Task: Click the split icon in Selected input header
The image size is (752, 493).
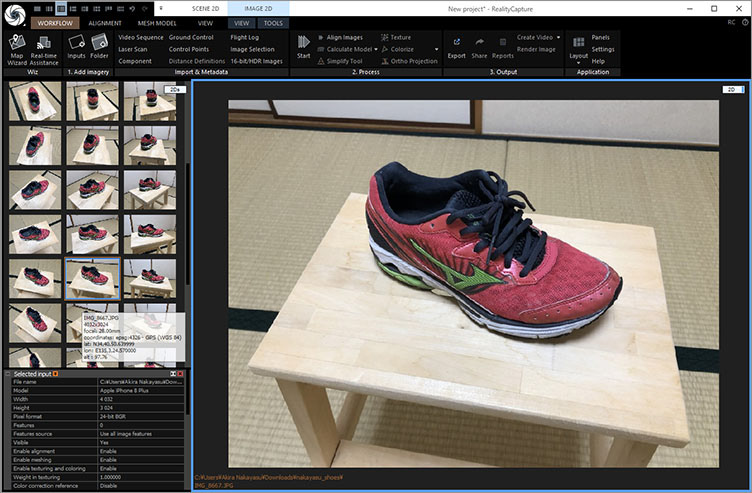Action: click(173, 374)
